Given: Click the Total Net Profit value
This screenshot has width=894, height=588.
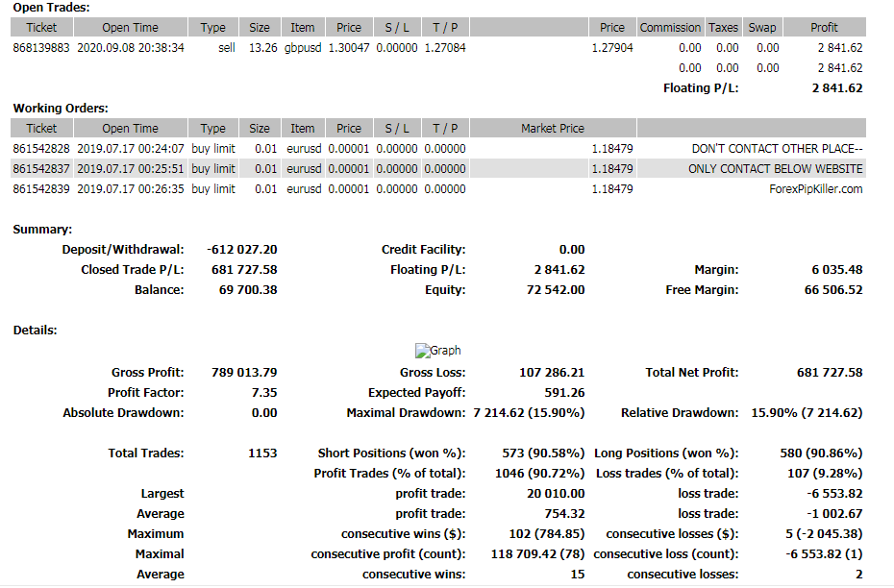Looking at the screenshot, I should coord(830,373).
